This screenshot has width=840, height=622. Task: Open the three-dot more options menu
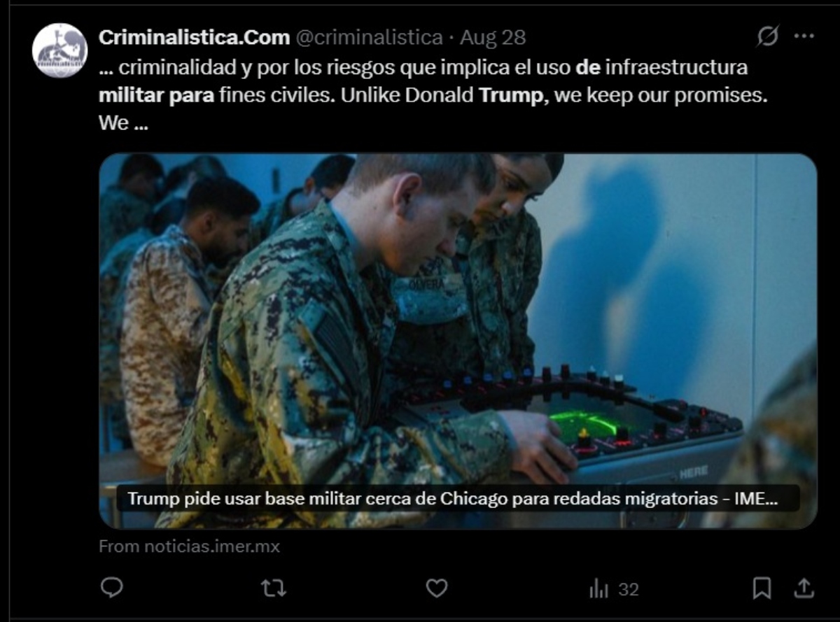804,36
